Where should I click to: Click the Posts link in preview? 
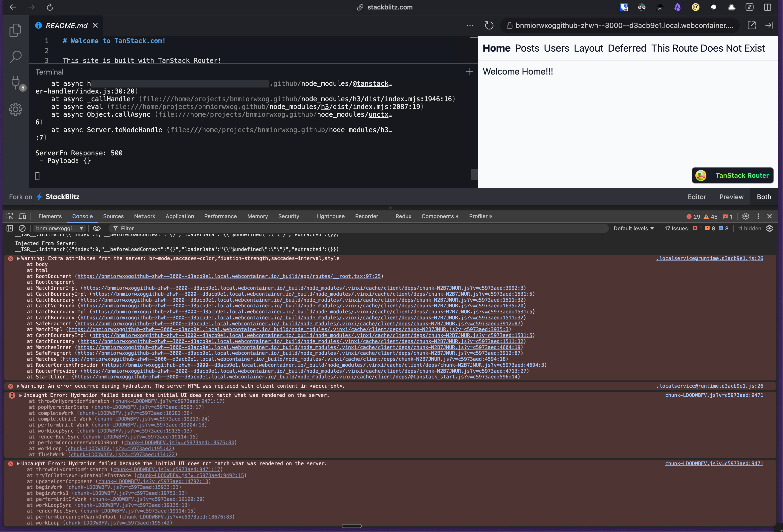[x=527, y=48]
